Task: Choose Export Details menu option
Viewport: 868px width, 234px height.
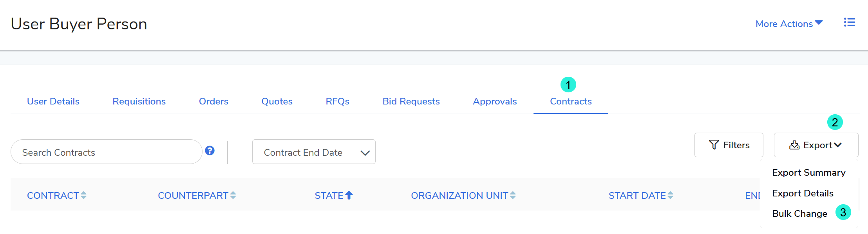Action: (x=803, y=193)
